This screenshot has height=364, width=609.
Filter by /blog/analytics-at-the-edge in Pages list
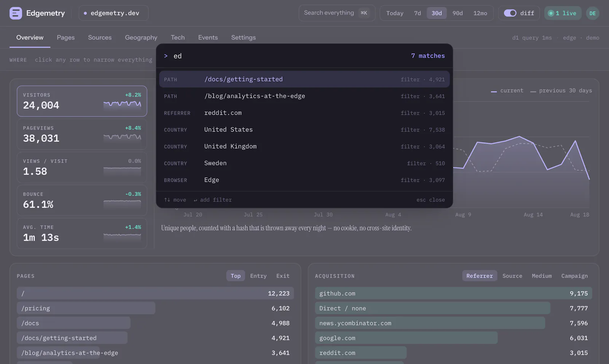[155, 353]
